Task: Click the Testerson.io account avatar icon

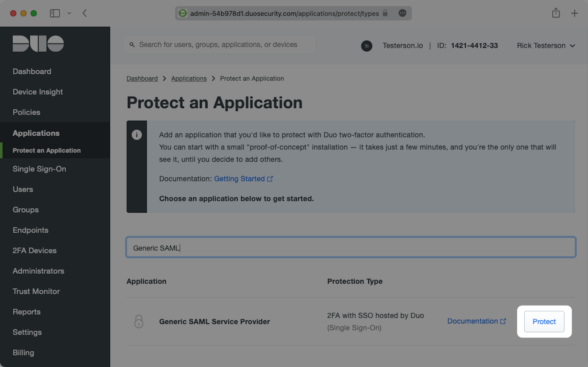Action: 366,46
